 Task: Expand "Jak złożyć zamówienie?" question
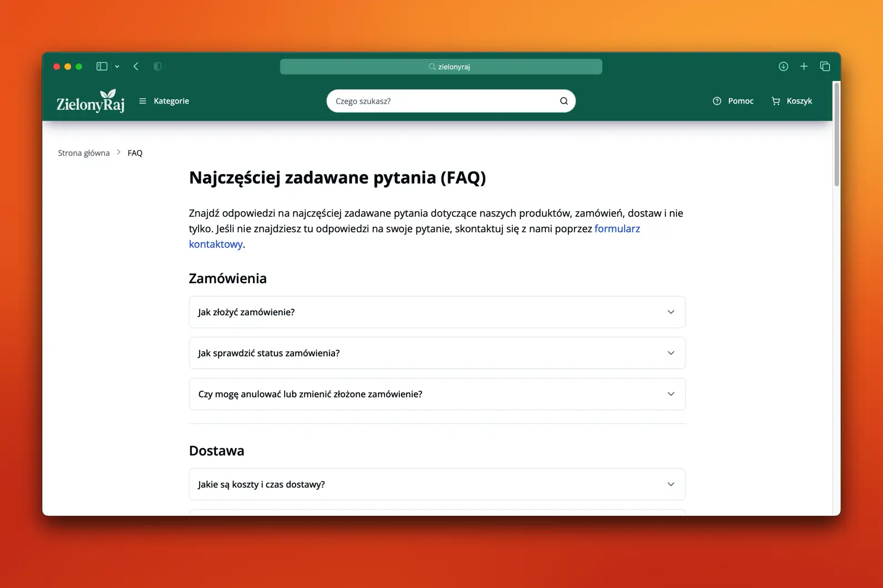tap(437, 312)
